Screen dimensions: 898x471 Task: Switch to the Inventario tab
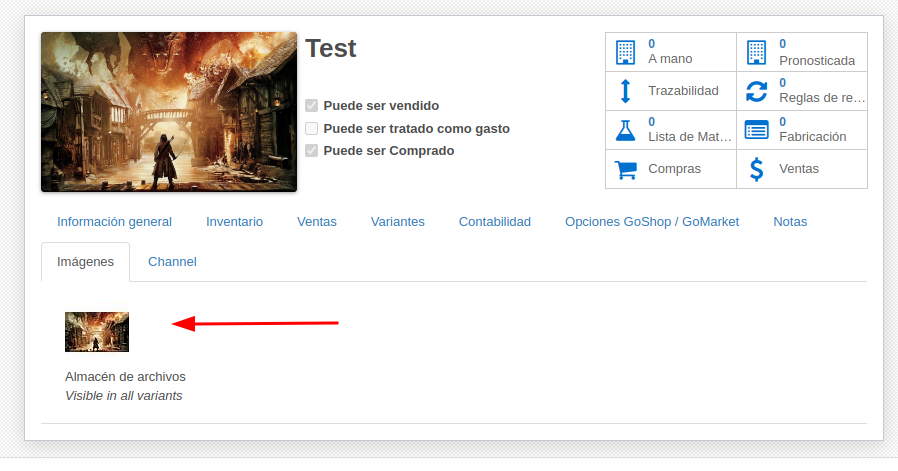pos(234,222)
